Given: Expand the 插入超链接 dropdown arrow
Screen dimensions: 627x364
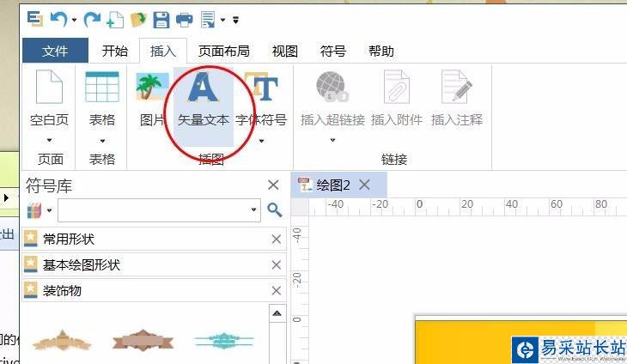Looking at the screenshot, I should 332,140.
